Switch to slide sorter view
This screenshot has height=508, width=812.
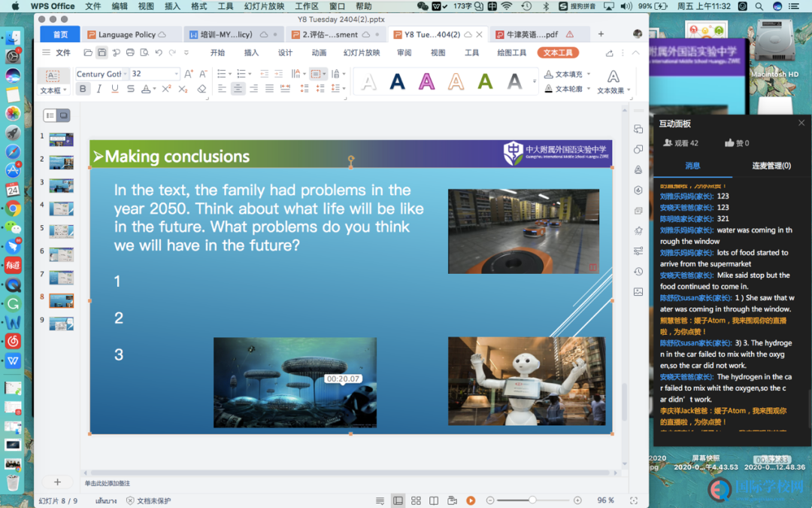416,500
